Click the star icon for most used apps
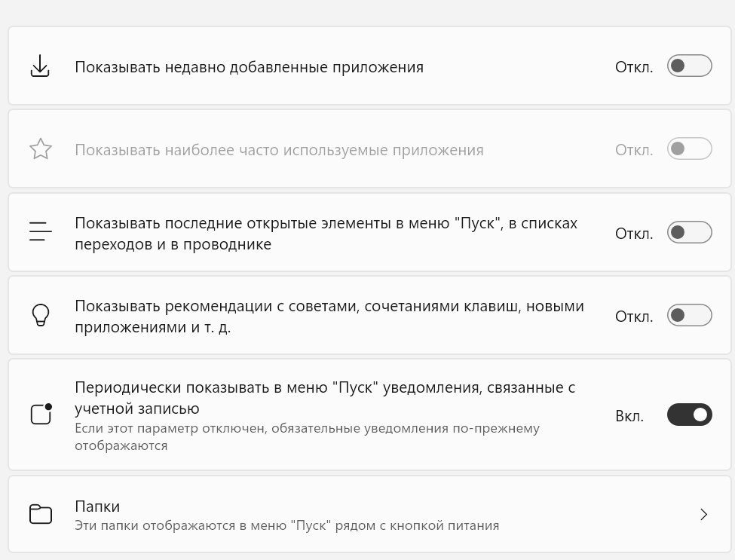Image resolution: width=735 pixels, height=560 pixels. 40,149
